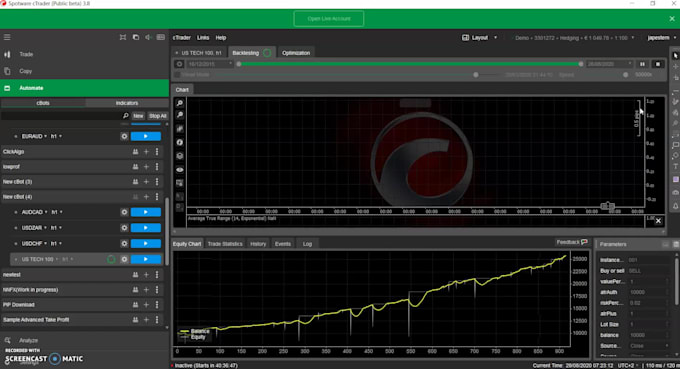
Task: Click the Open Live Account button
Action: pos(329,19)
